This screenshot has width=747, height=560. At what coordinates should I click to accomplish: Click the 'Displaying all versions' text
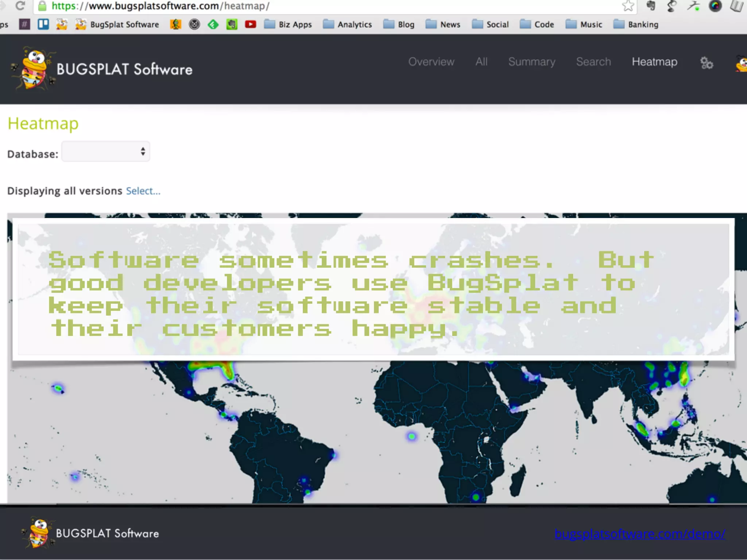tap(65, 191)
